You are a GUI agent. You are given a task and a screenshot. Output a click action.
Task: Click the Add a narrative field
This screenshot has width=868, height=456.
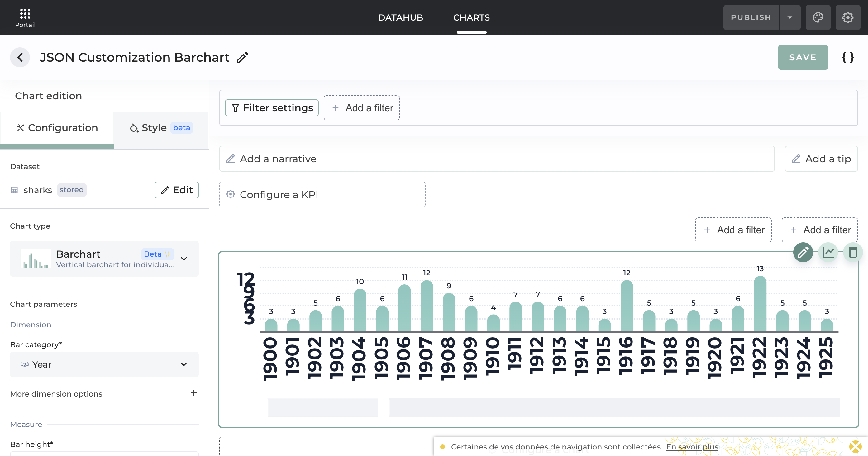pyautogui.click(x=496, y=159)
